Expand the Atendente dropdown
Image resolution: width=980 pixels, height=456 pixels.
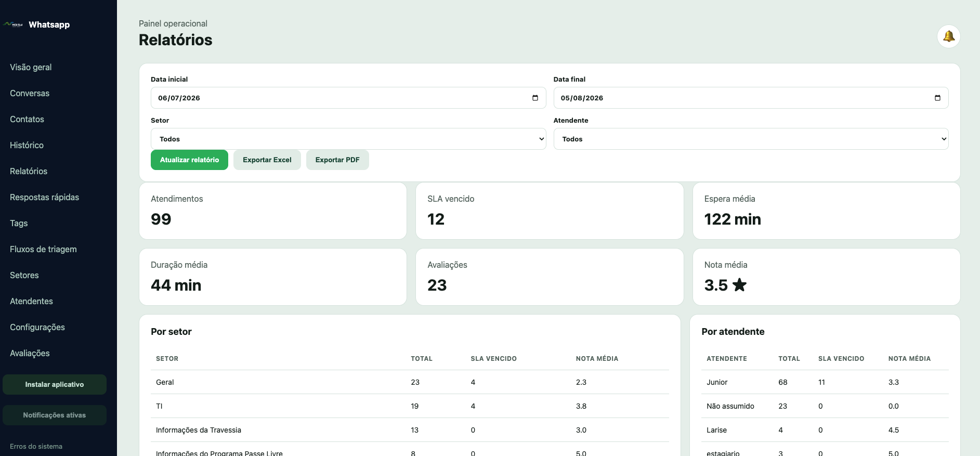click(751, 139)
